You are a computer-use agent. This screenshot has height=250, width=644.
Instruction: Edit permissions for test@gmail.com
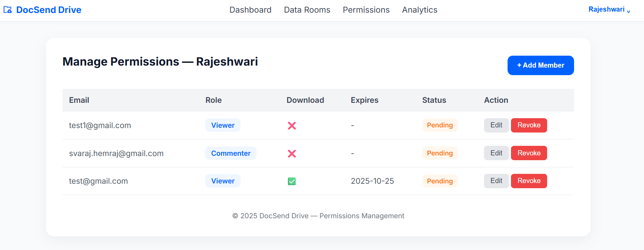496,181
